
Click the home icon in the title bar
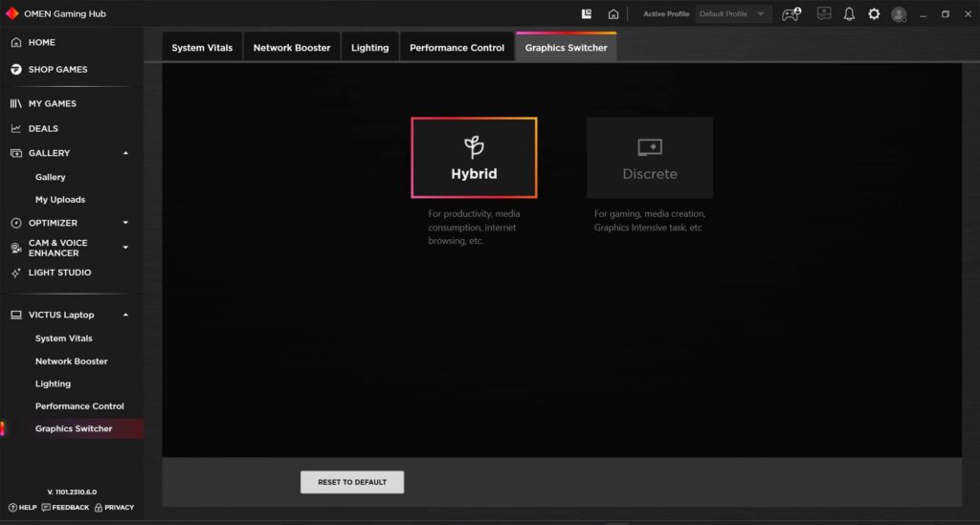(613, 13)
